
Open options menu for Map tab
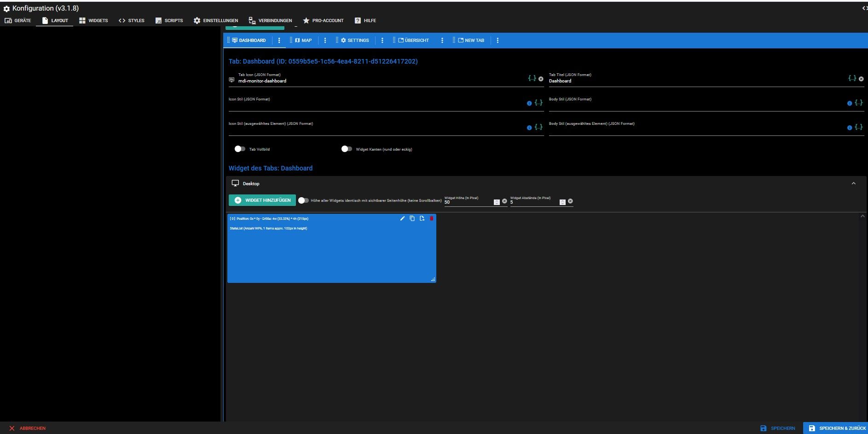pyautogui.click(x=325, y=41)
